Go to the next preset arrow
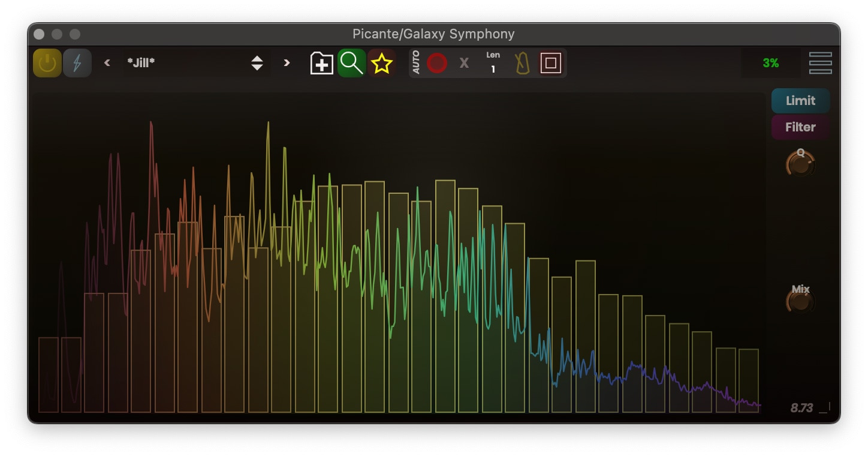868x456 pixels. pos(287,63)
